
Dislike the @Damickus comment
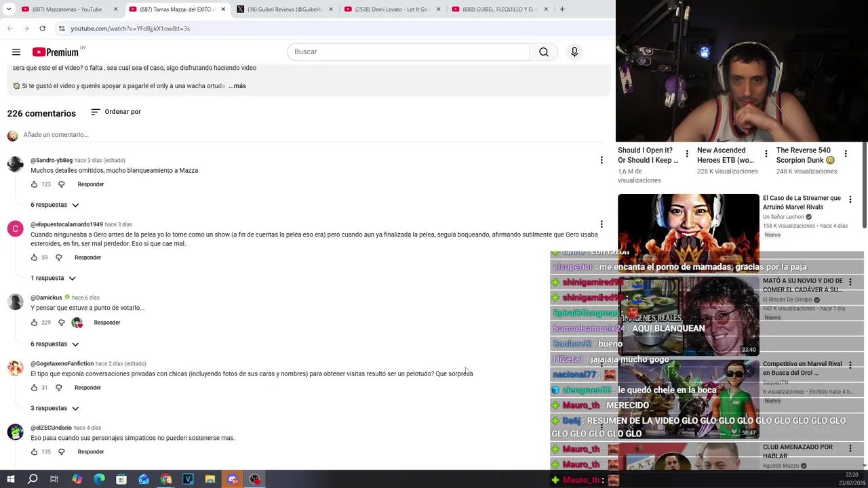pos(61,323)
